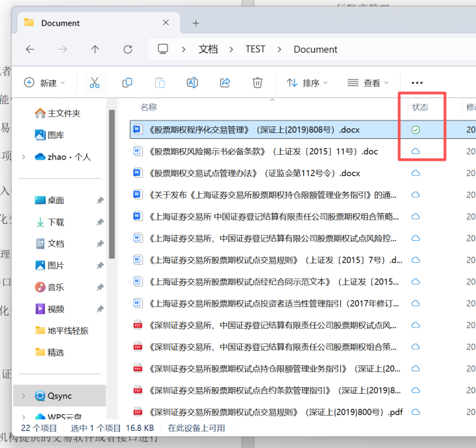This screenshot has height=448, width=476.
Task: Open 下载 downloads folder in sidebar
Action: pos(50,222)
